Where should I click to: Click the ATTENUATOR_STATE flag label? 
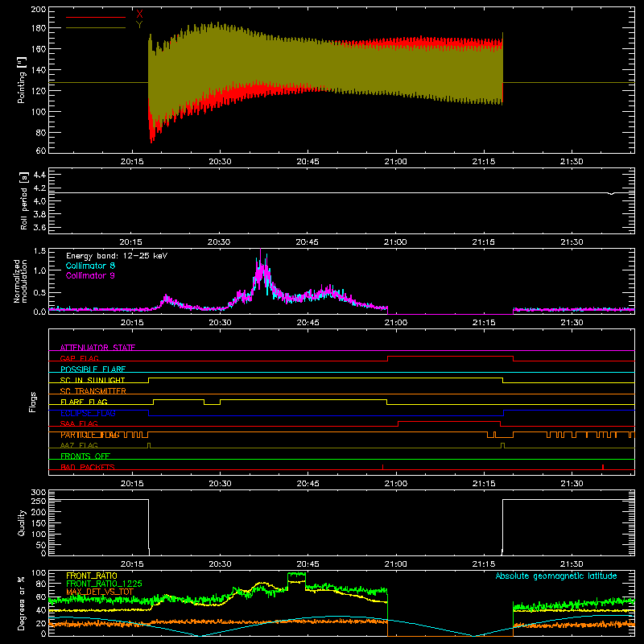[97, 348]
